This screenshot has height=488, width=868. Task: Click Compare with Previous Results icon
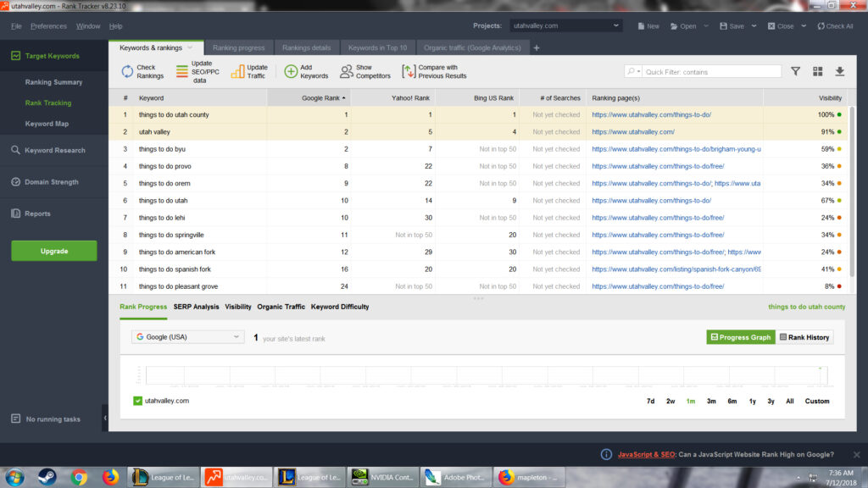[409, 71]
